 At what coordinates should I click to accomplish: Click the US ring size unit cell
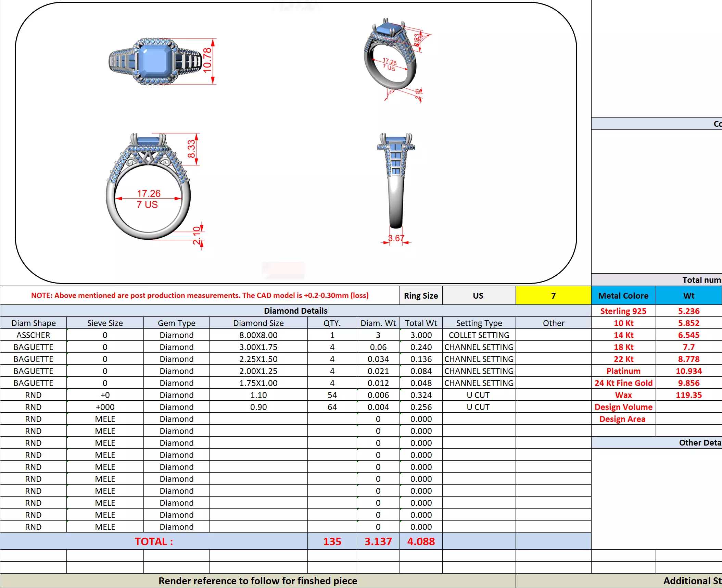478,296
